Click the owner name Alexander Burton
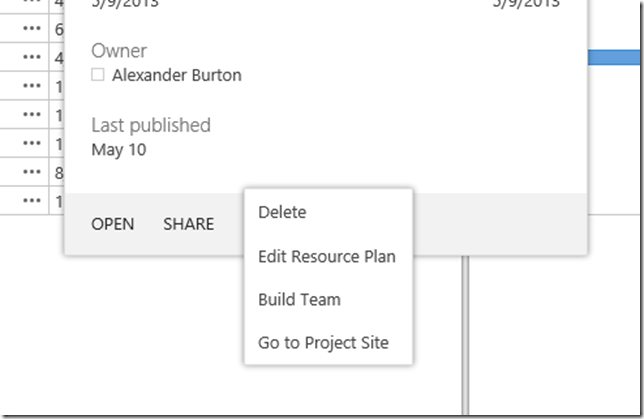Viewport: 644px width, 419px height. (x=177, y=75)
